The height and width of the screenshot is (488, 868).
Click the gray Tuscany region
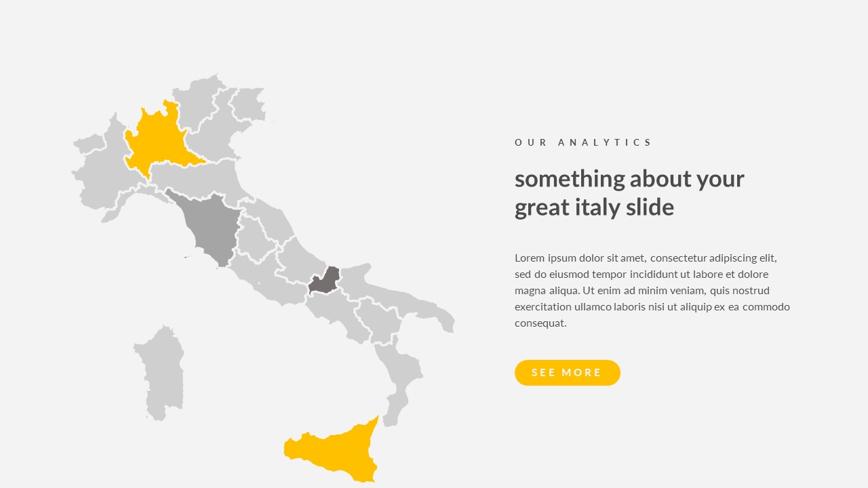coord(213,226)
